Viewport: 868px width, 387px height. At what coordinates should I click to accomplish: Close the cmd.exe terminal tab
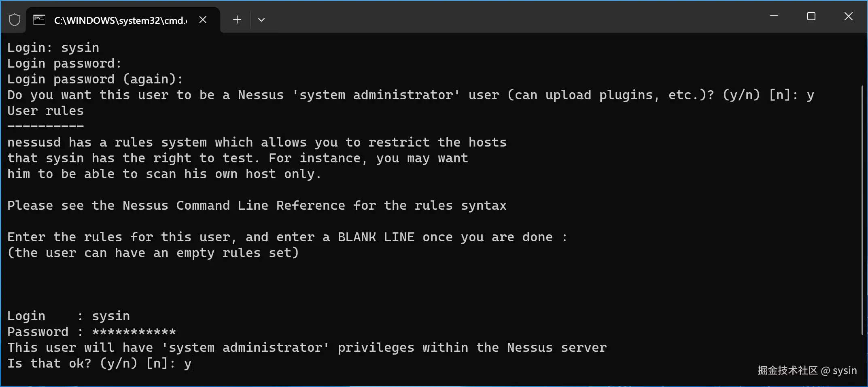203,19
